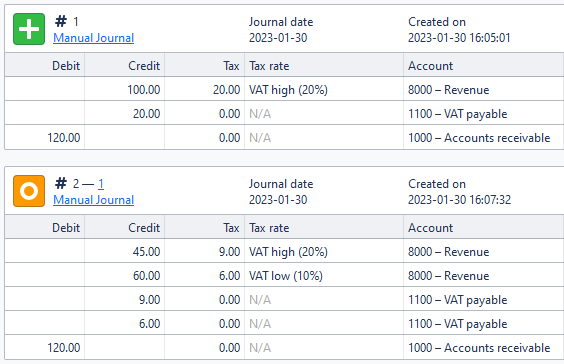Click created timestamp 2023-01-30 16:05:01
The width and height of the screenshot is (564, 364).
click(x=459, y=38)
